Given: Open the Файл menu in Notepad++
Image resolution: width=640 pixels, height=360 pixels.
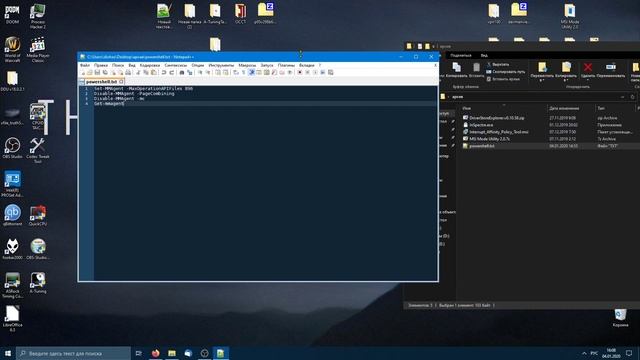Looking at the screenshot, I should 85,65.
